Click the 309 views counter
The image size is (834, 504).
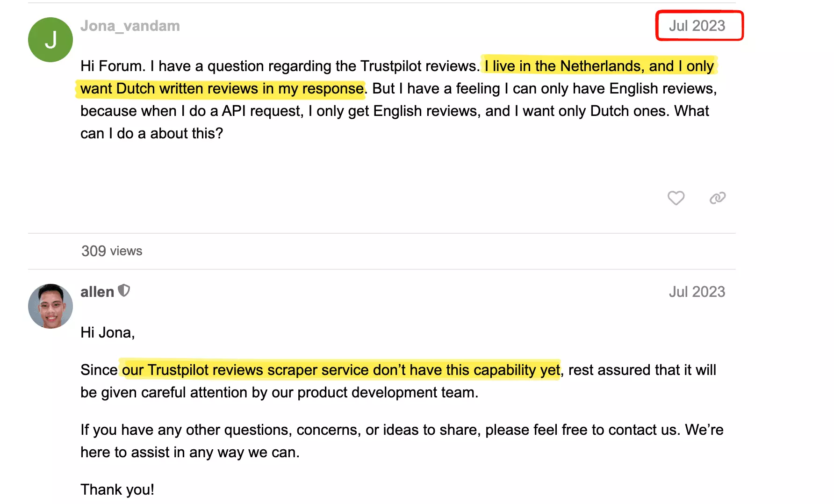pos(112,251)
